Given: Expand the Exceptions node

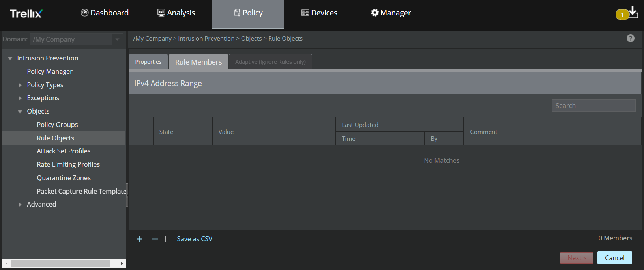Looking at the screenshot, I should (20, 98).
